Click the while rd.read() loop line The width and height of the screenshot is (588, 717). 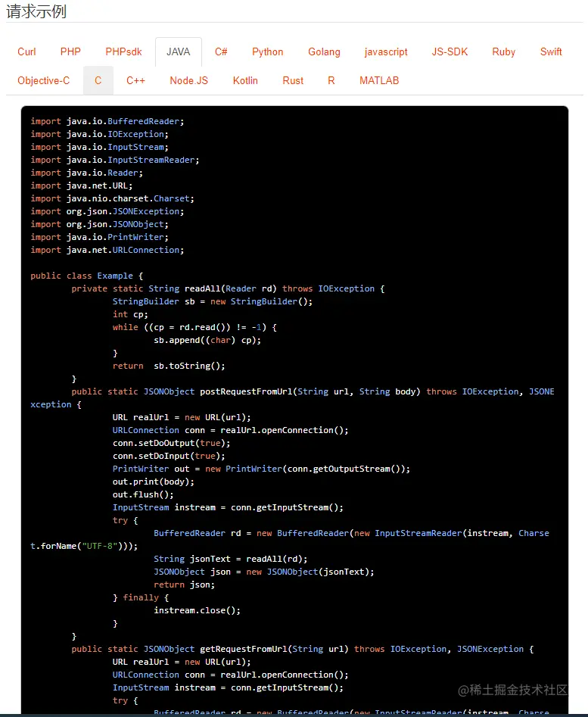(x=194, y=327)
